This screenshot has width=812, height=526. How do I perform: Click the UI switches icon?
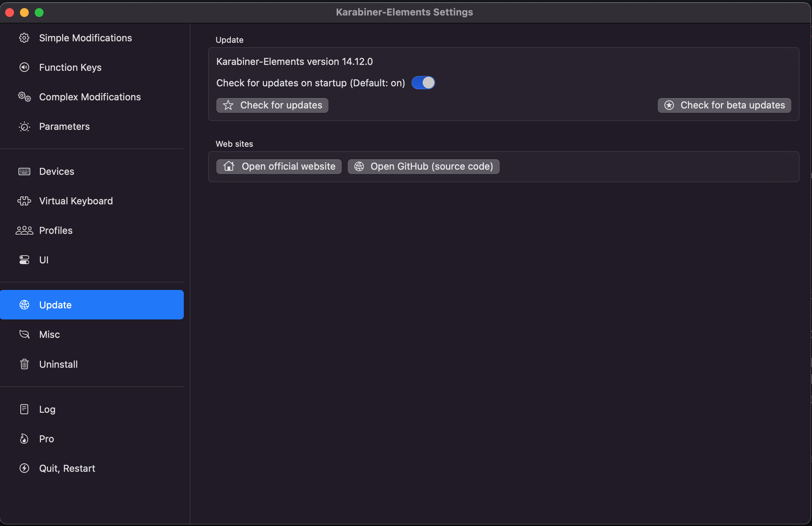click(x=24, y=260)
